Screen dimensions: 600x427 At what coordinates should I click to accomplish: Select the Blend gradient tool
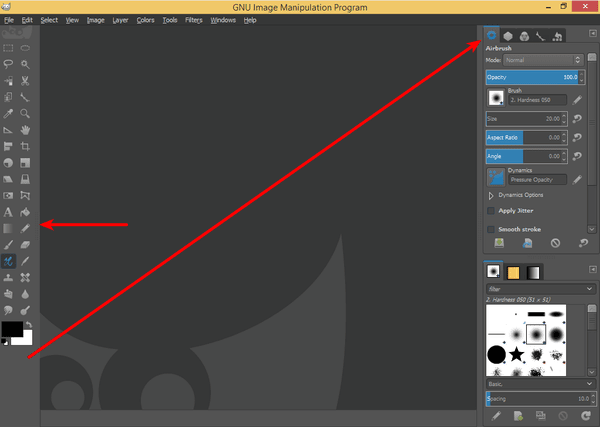pos(8,228)
